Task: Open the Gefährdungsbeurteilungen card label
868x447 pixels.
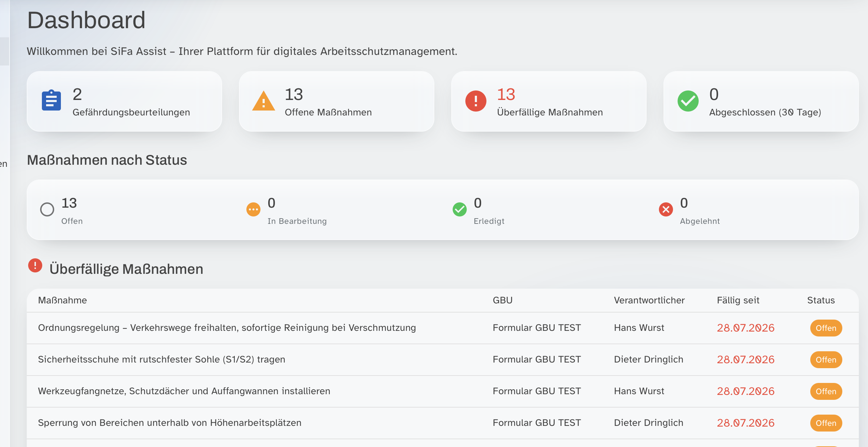Action: click(131, 112)
